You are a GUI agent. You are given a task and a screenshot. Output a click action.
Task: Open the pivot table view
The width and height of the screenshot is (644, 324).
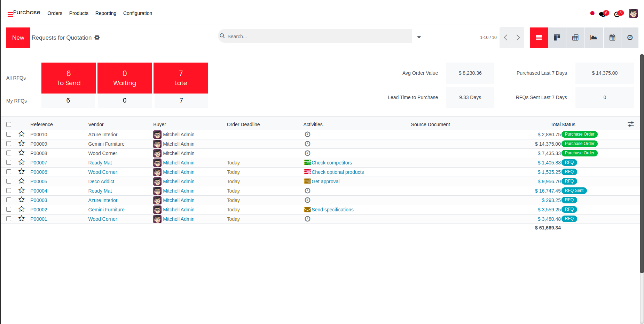click(575, 38)
